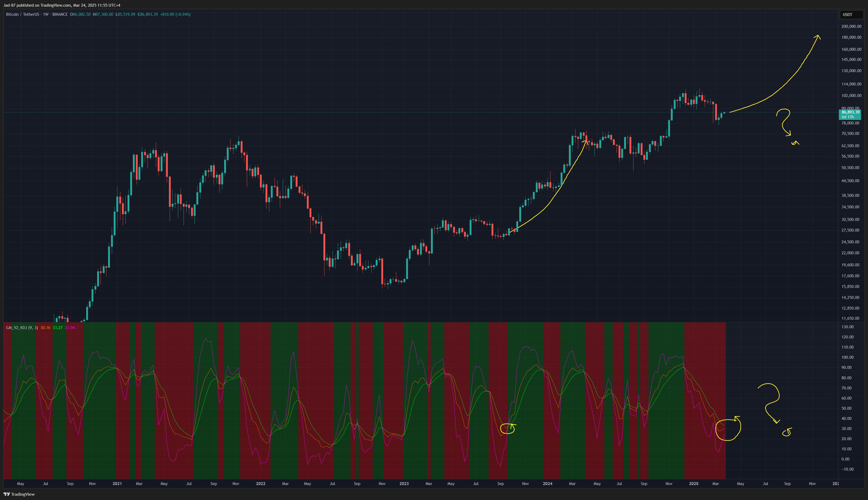Viewport: 868px width, 500px height.
Task: Click the open value O86,082.50
Action: coord(80,14)
